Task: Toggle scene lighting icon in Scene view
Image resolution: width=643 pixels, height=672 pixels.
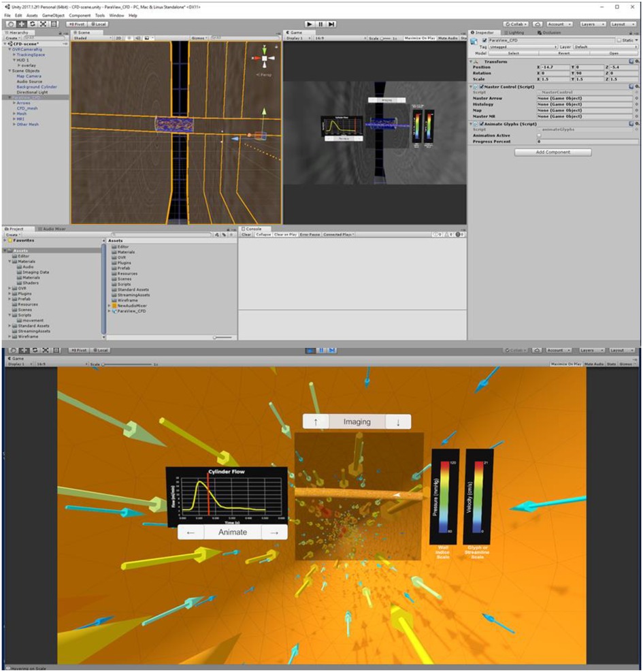Action: 129,38
